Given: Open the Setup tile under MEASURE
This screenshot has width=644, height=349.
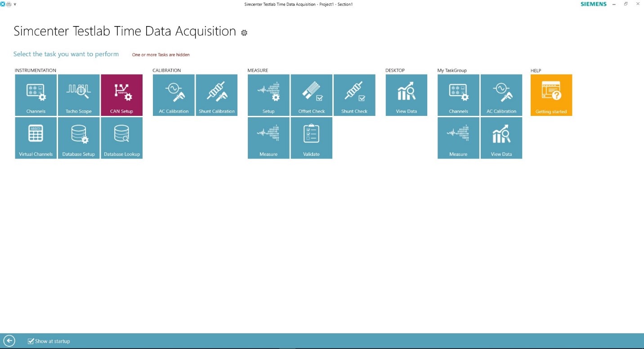Looking at the screenshot, I should 268,95.
